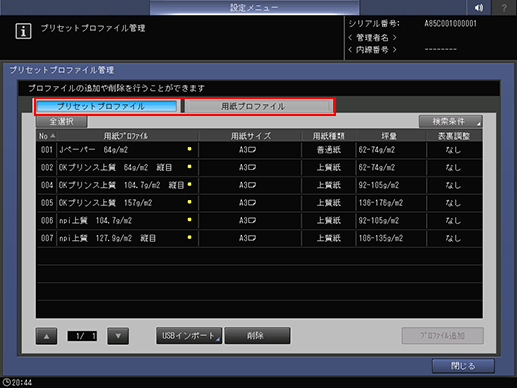Click A3 paper size in row 007
The width and height of the screenshot is (517, 388).
[x=247, y=238]
